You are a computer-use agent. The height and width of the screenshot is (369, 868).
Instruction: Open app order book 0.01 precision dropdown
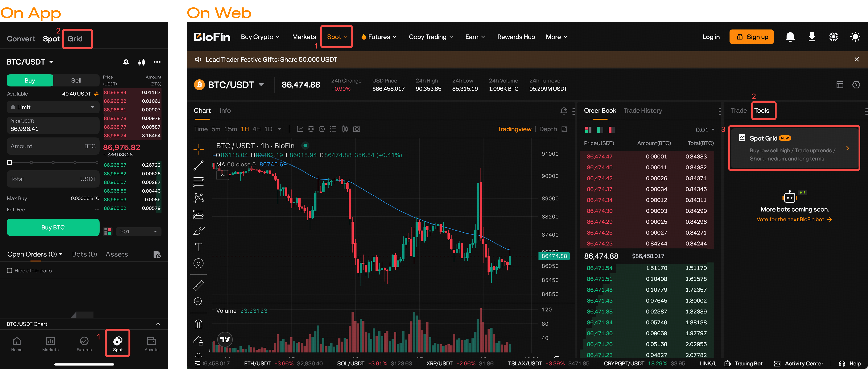pos(138,231)
